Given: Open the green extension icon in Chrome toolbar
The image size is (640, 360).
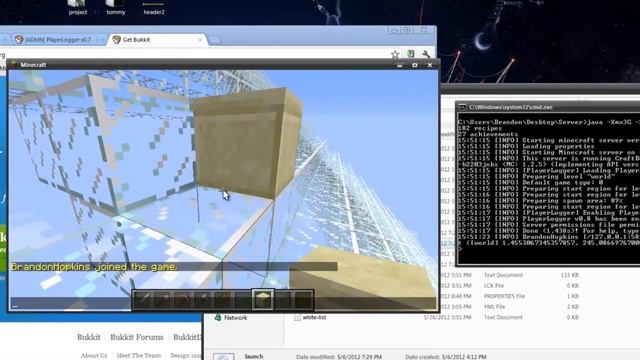Looking at the screenshot, I should point(411,54).
